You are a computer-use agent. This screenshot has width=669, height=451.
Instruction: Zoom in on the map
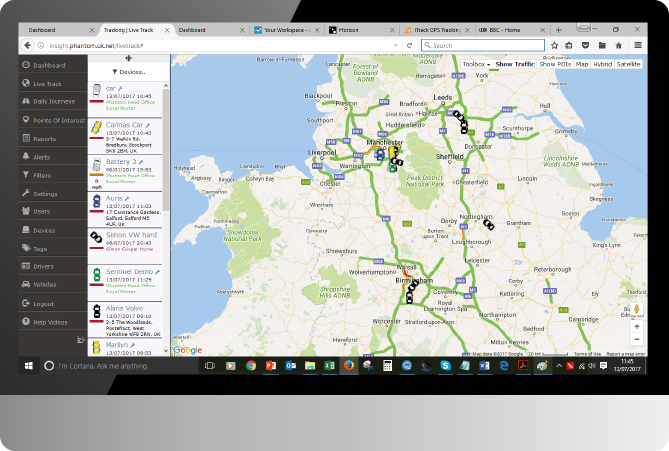click(x=637, y=326)
